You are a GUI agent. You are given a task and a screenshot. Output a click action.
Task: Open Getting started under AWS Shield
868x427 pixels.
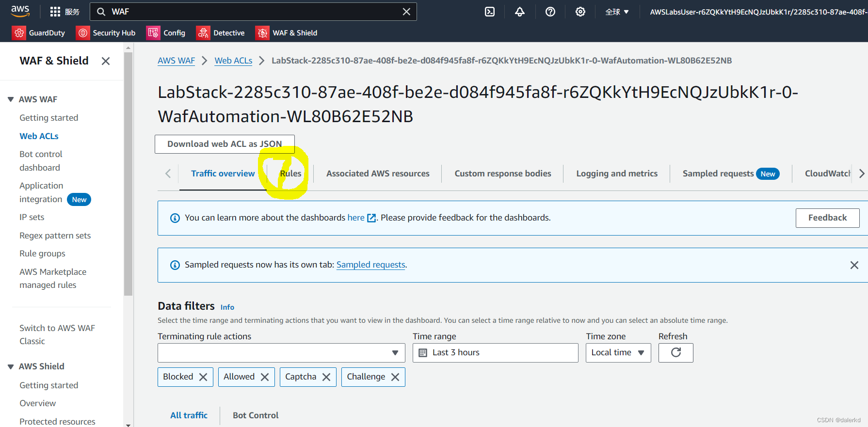pos(48,385)
